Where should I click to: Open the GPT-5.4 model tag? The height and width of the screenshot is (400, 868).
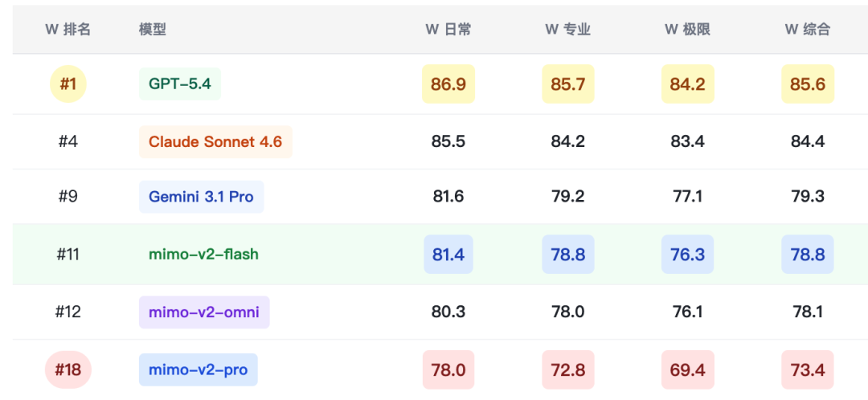180,84
